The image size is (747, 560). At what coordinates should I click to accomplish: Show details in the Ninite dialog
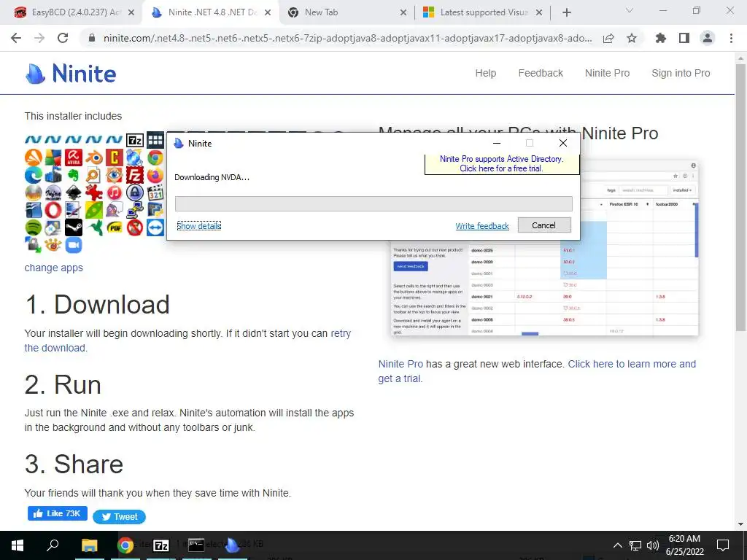point(198,226)
